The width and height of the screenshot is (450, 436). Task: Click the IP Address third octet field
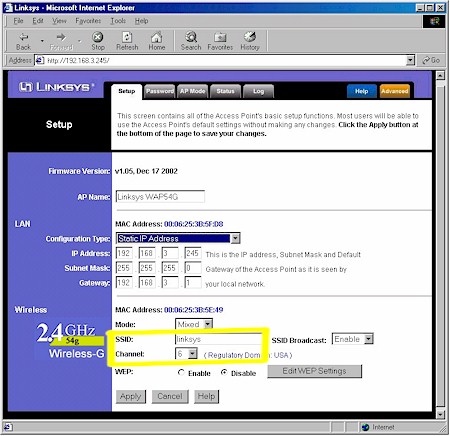point(170,253)
